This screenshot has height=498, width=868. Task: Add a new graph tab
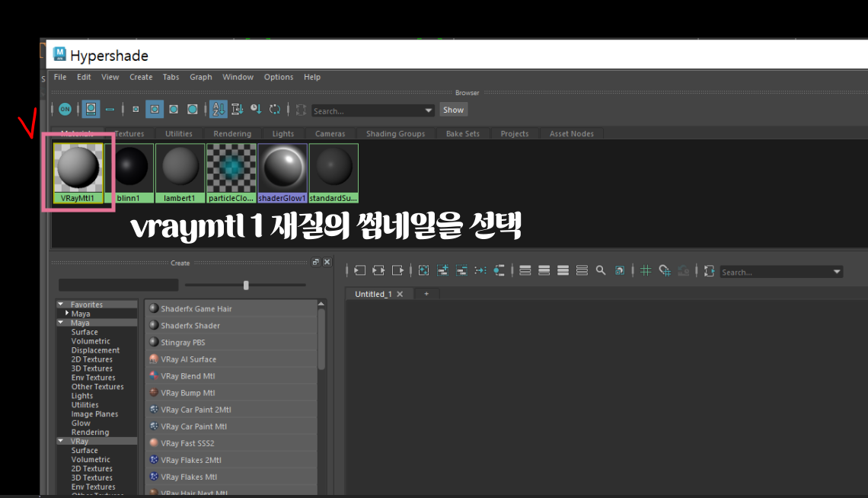(426, 294)
